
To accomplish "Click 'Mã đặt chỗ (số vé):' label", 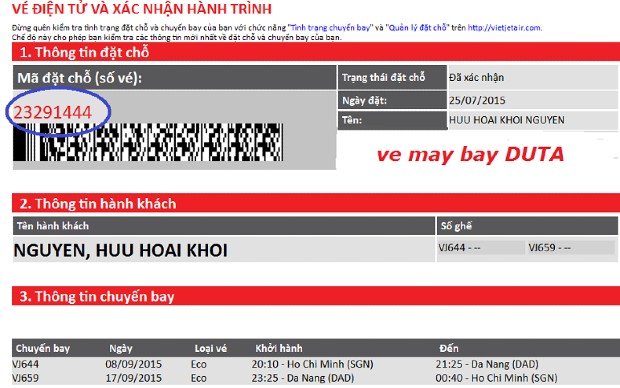I will coord(79,78).
